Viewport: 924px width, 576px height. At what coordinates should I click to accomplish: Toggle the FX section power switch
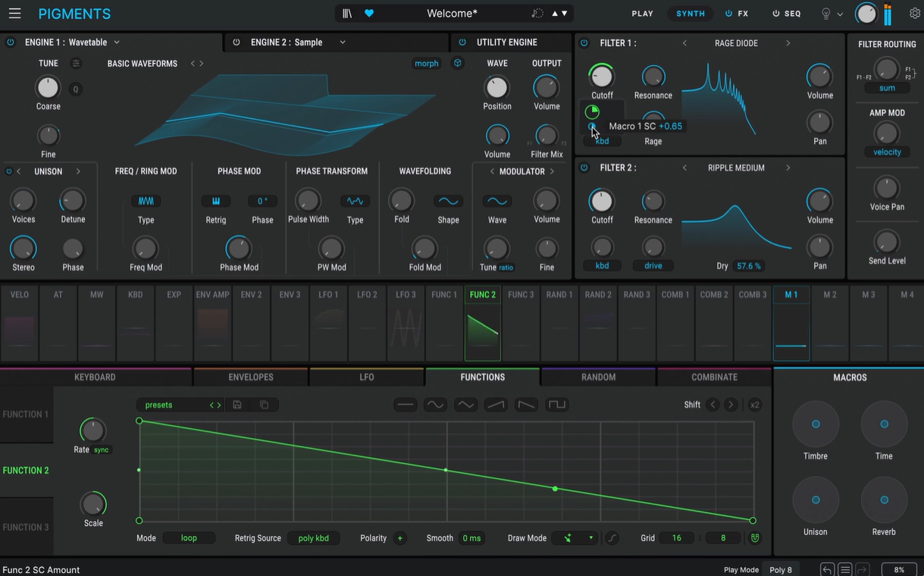(x=728, y=14)
